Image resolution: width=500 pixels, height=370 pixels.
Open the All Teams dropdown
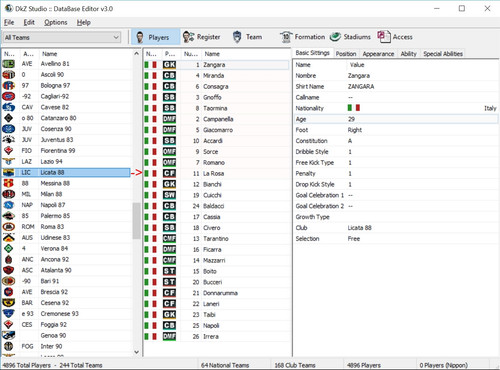click(x=62, y=37)
